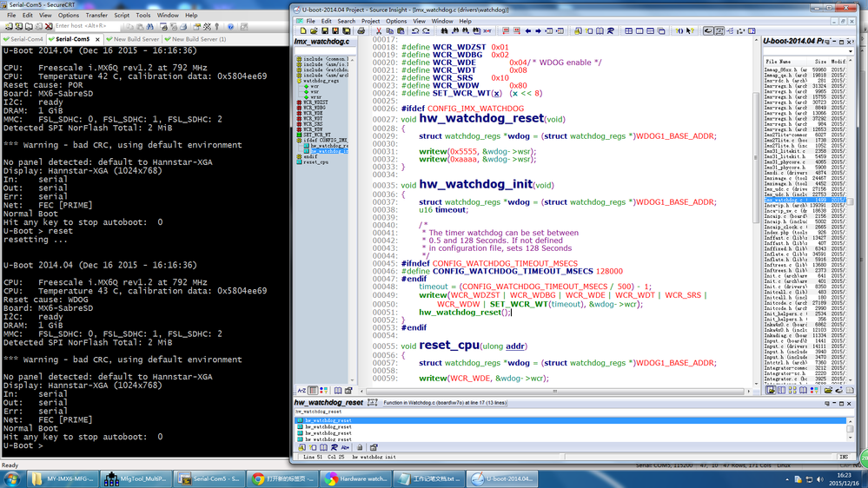Click Go Forward blue arrow in Source Insight
The image size is (868, 488).
538,31
